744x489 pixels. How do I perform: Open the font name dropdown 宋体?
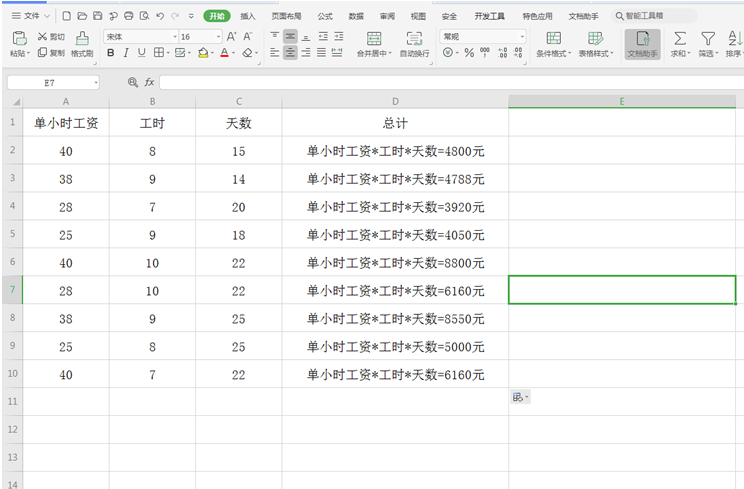175,37
